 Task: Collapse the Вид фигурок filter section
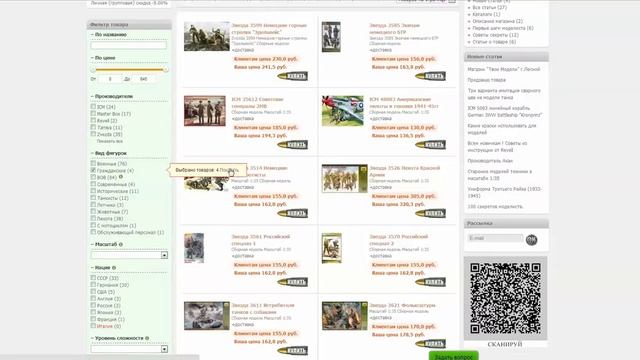click(x=109, y=153)
